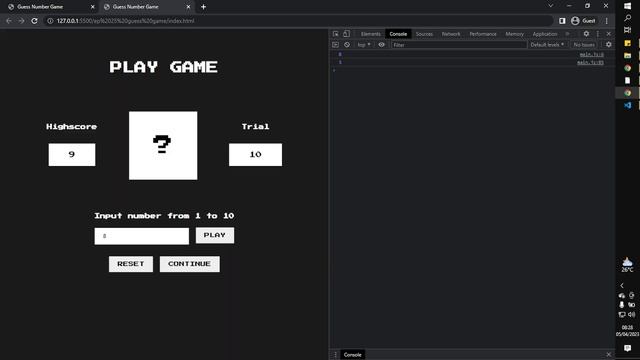
Task: Go back in browser history
Action: coord(9,21)
